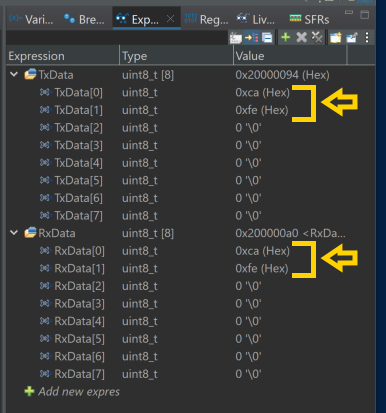The image size is (386, 413).
Task: Remove all expressions with the double-X icon
Action: (x=317, y=37)
